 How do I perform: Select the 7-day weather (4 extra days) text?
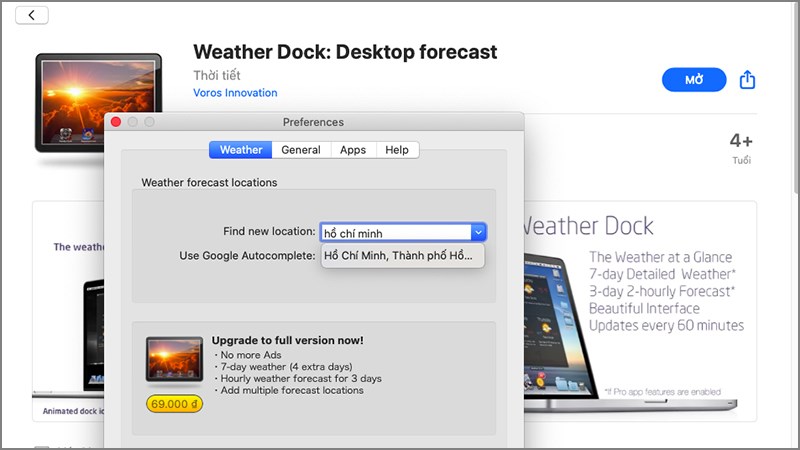coord(286,367)
